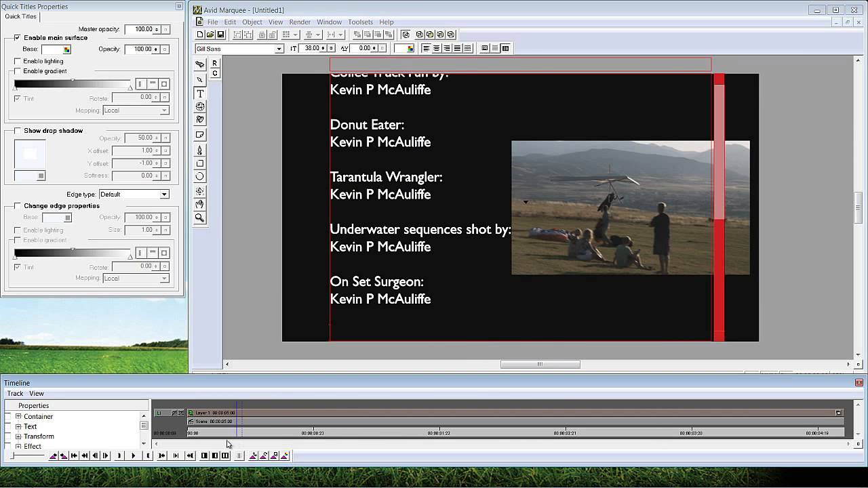The width and height of the screenshot is (868, 488).
Task: Open the edge Mapping dropdown
Action: (163, 279)
